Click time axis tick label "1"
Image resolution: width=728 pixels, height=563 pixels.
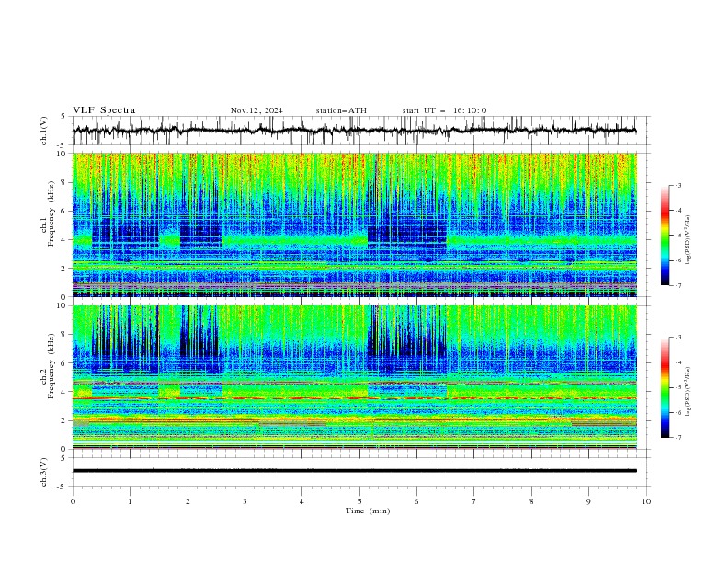point(130,501)
